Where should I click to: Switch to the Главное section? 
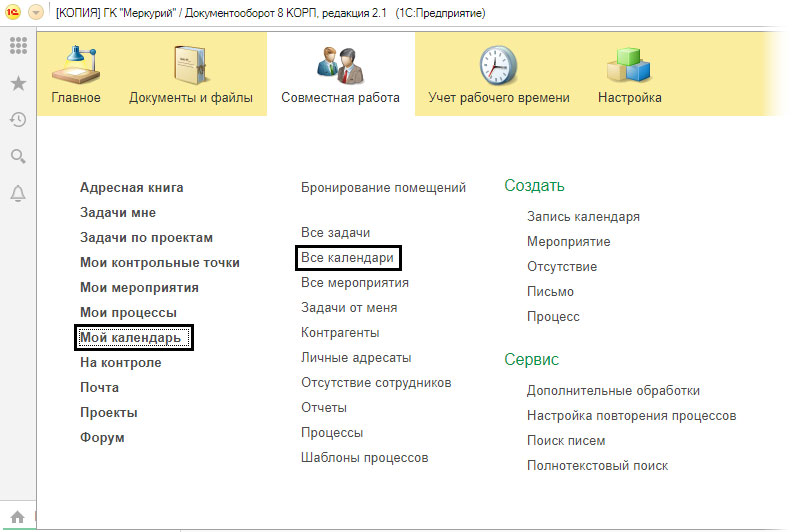76,74
